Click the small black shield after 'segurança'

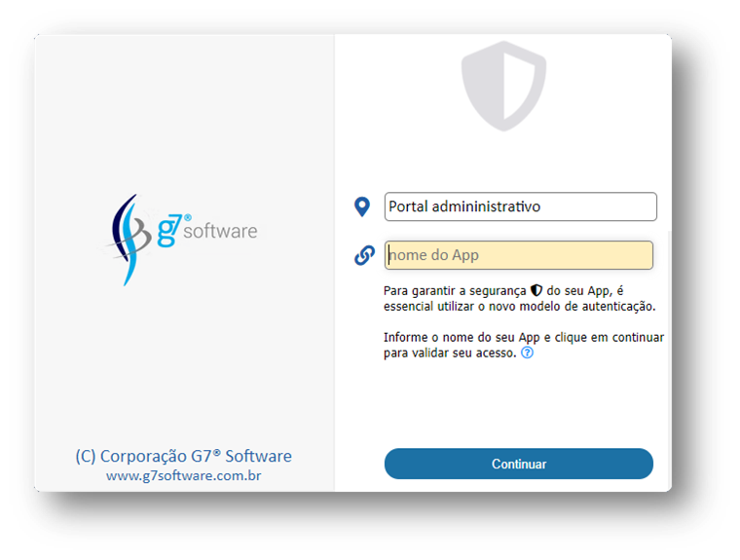pos(536,290)
